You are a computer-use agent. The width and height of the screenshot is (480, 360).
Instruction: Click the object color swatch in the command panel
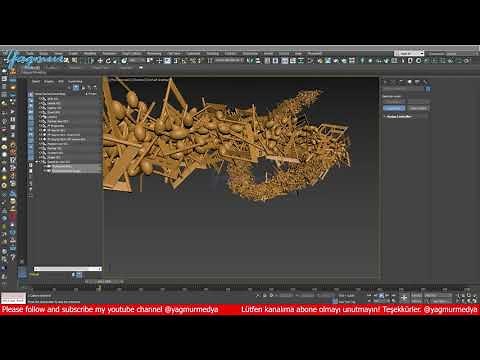point(428,89)
